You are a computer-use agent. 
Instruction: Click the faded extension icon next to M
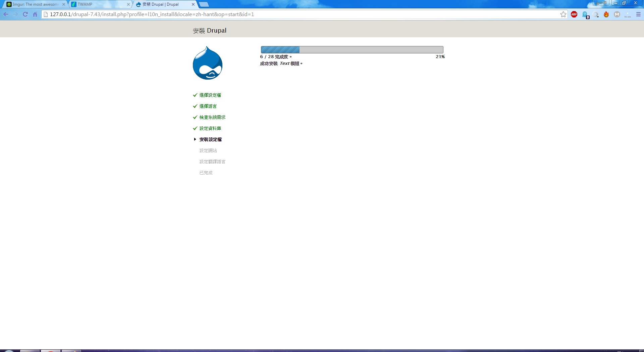(628, 14)
